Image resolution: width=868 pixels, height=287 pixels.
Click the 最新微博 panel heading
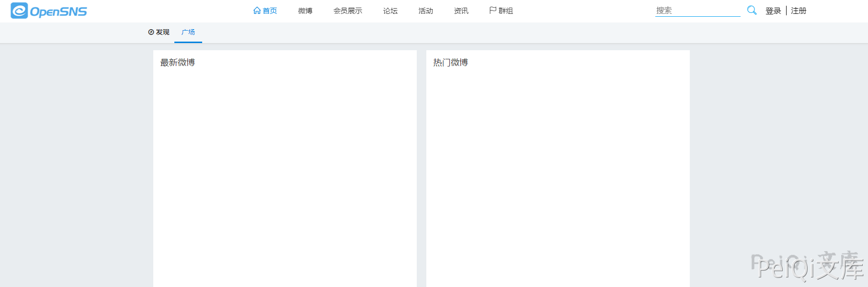pos(178,63)
